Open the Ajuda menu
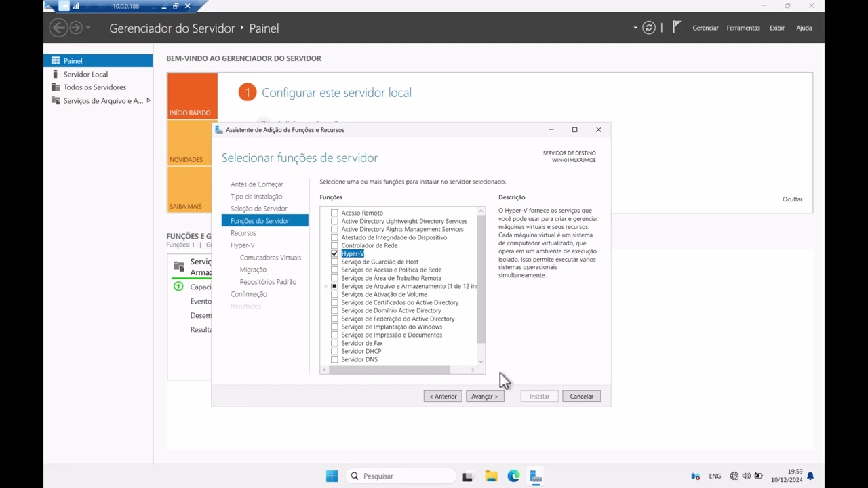 (804, 28)
